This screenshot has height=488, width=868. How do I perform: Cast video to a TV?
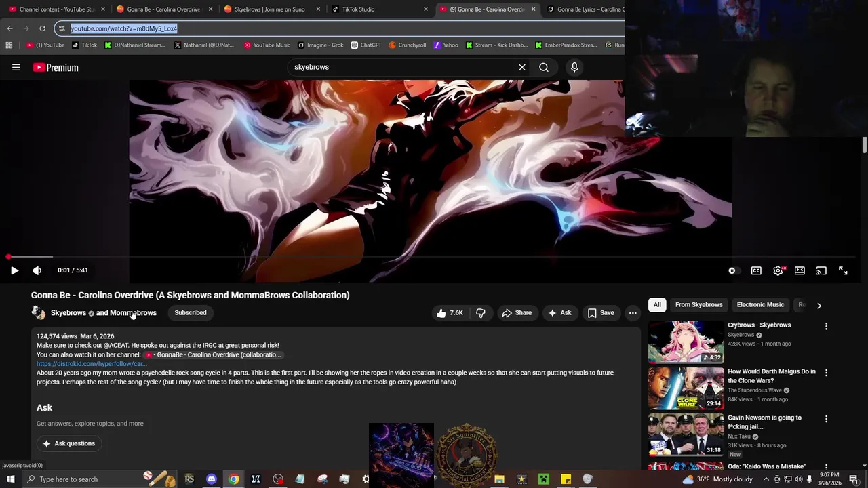[821, 270]
